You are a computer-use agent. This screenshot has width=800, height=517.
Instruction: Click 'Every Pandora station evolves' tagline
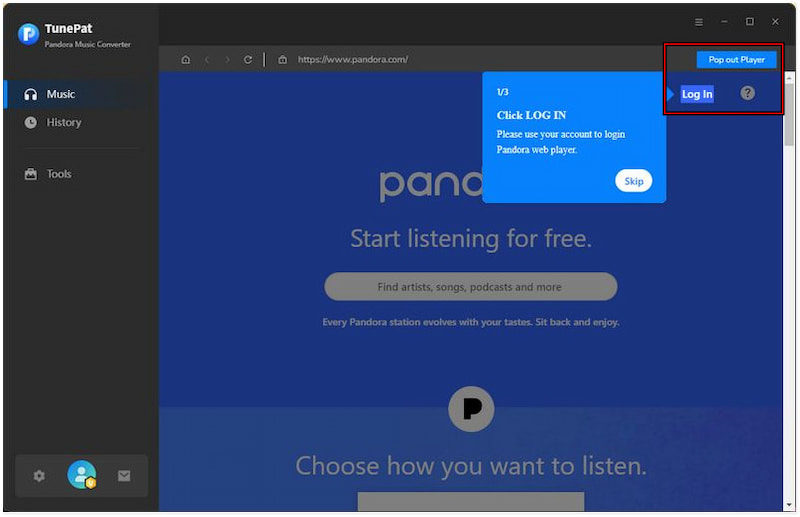(x=471, y=322)
